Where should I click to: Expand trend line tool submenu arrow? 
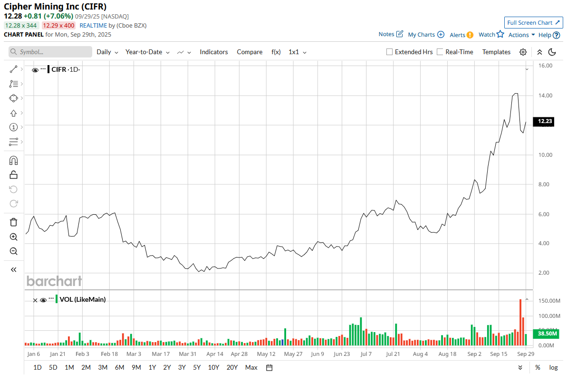[22, 69]
